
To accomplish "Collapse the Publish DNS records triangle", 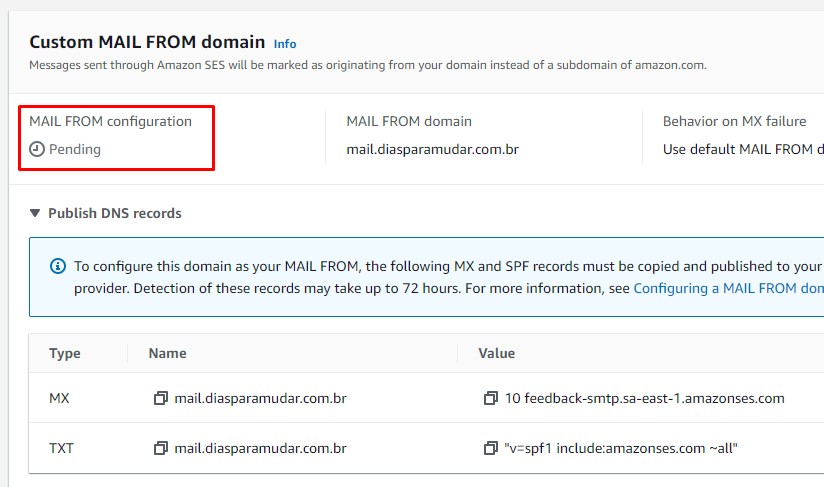I will (x=35, y=213).
